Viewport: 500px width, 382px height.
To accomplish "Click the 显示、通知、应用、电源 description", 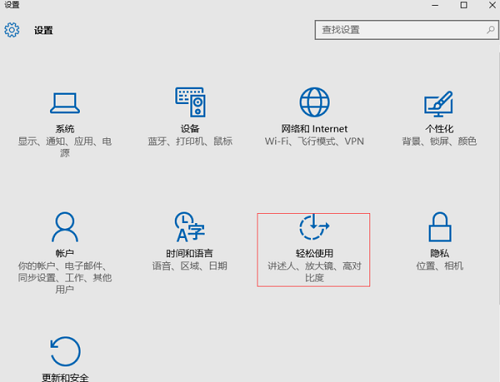I will pyautogui.click(x=65, y=147).
